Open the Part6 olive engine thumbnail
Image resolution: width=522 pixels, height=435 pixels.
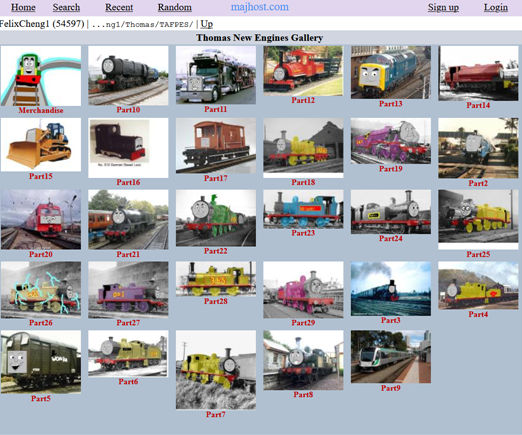128,354
